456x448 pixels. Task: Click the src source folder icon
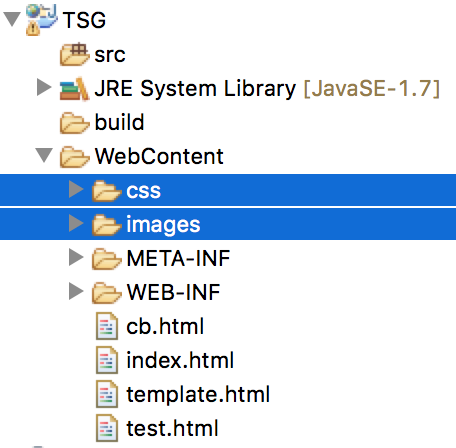[74, 54]
